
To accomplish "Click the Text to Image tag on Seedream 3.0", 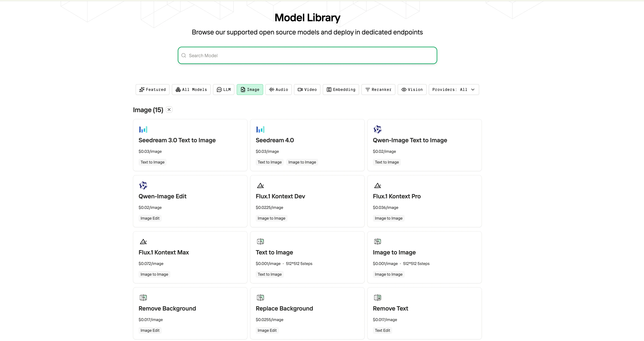I will coord(153,162).
